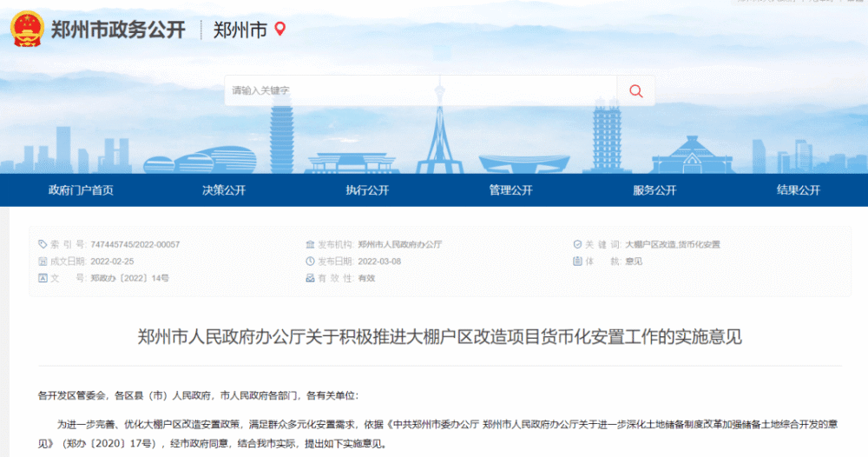Viewport: 868px width, 457px height.
Task: Click the 郑州市 location label
Action: coord(240,30)
